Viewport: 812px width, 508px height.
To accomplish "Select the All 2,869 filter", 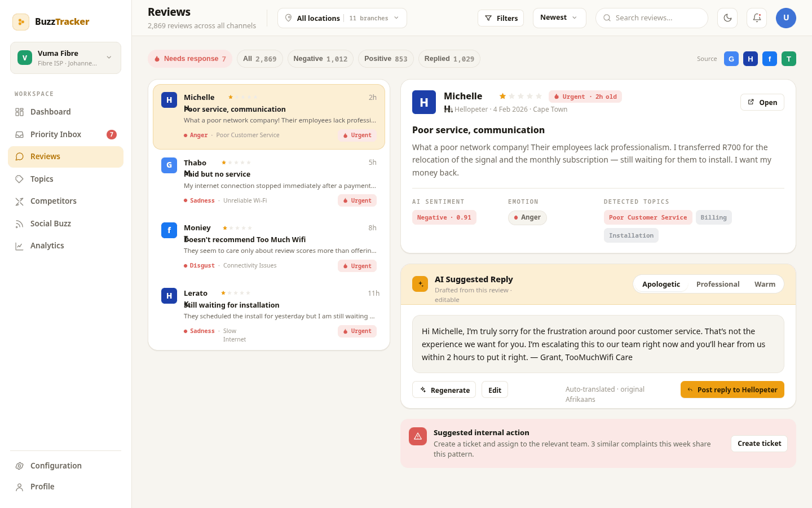I will 260,59.
